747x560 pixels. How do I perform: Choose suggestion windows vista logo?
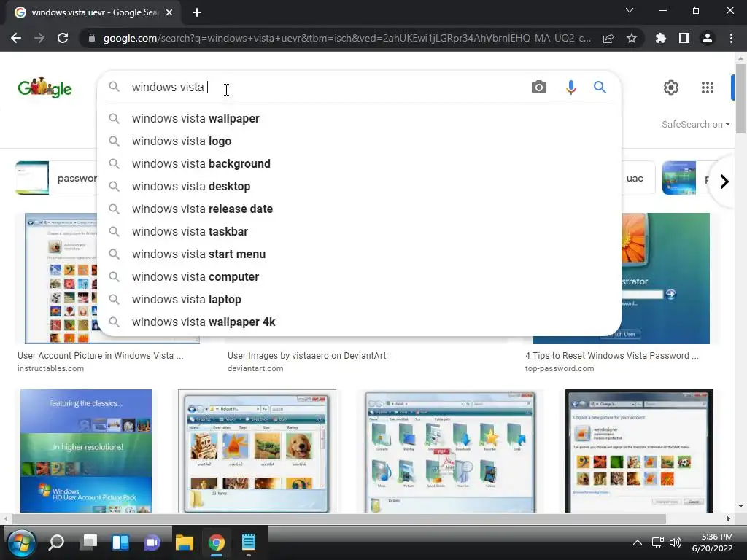(x=359, y=141)
